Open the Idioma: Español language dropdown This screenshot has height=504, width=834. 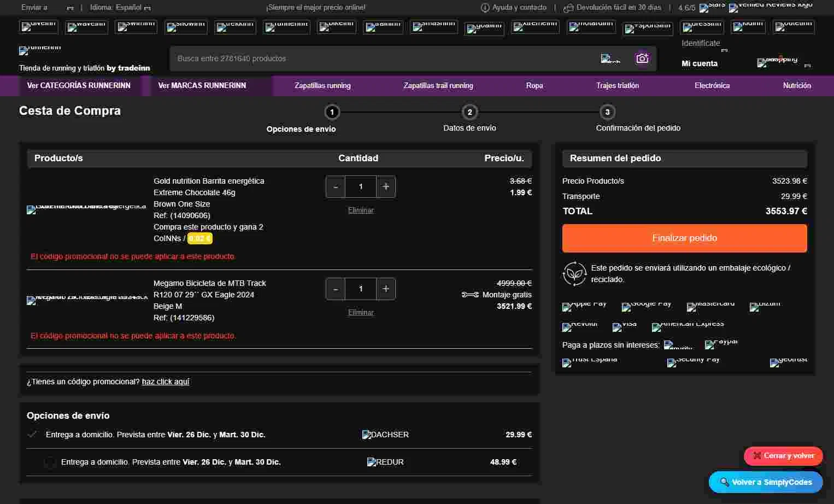[x=120, y=8]
